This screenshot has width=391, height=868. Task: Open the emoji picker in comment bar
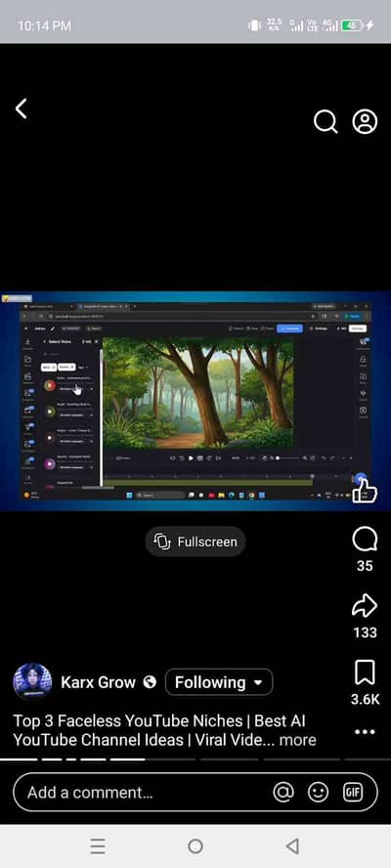pos(318,793)
